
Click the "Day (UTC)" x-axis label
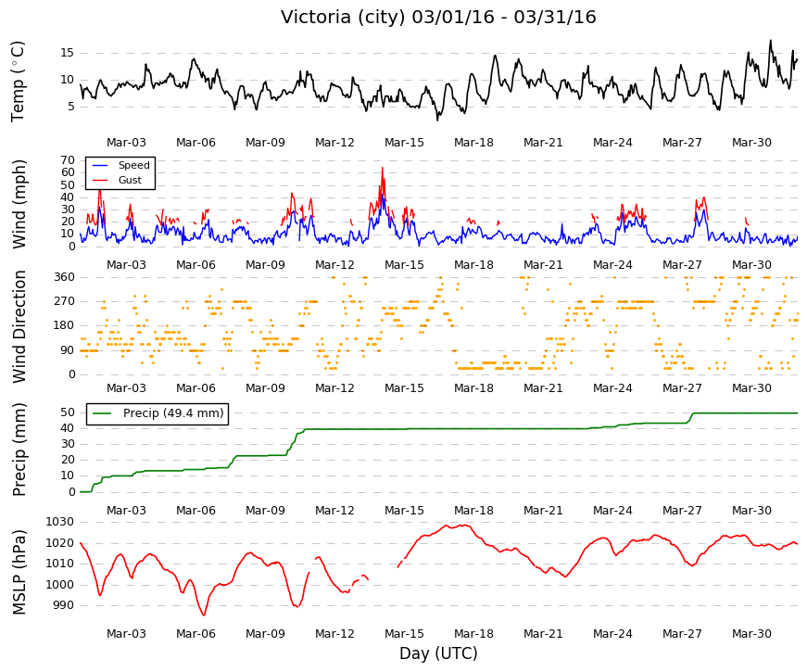tap(438, 653)
